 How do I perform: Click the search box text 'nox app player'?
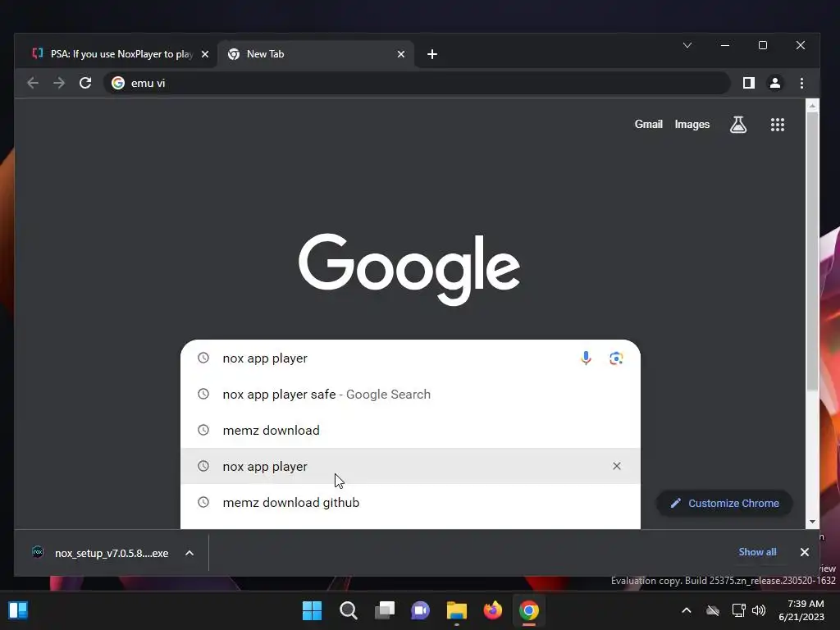[265, 358]
